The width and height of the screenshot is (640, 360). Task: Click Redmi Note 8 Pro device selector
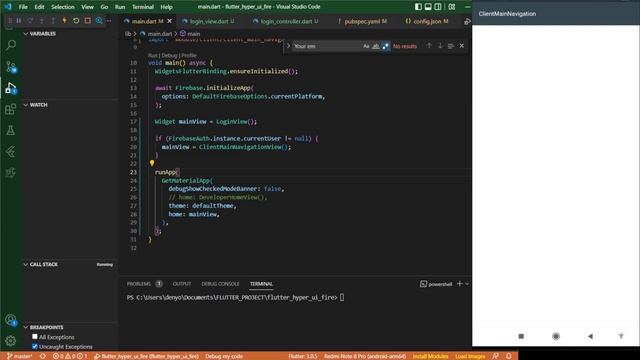[x=365, y=356]
